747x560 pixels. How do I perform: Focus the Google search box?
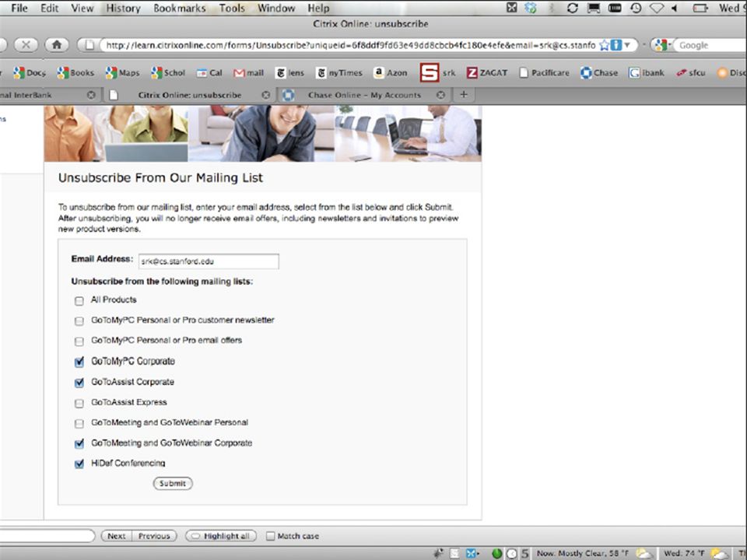coord(710,45)
